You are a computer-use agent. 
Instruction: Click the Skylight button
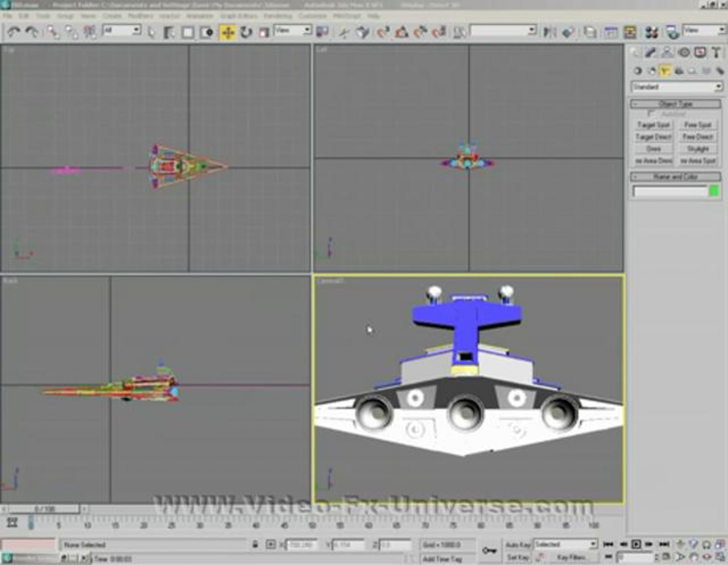[698, 149]
